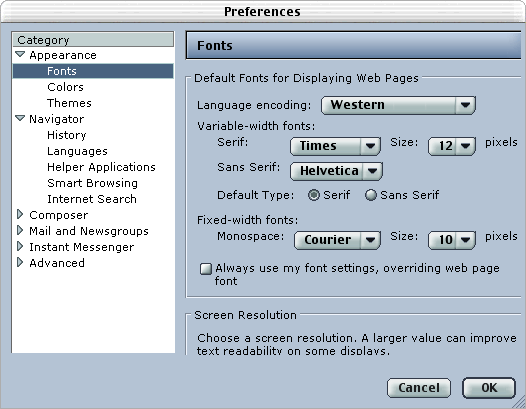Expand the Composer category
This screenshot has height=409, width=526.
pyautogui.click(x=20, y=214)
